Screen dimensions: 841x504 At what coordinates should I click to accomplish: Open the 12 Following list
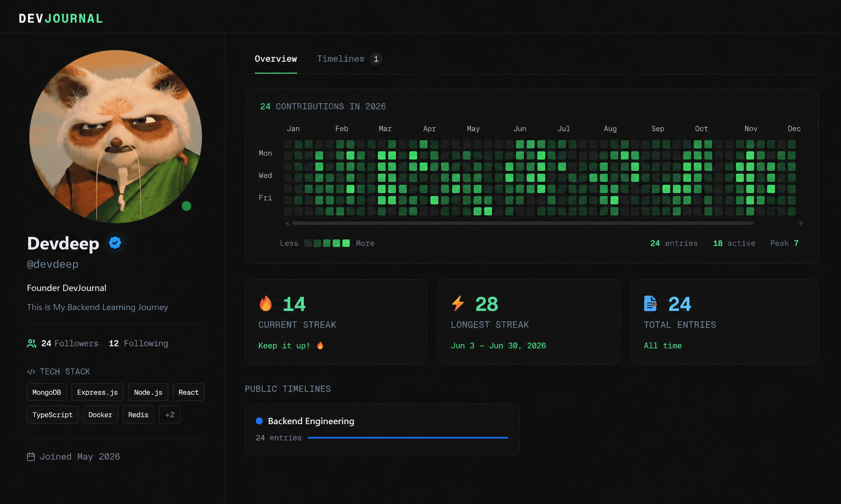pyautogui.click(x=139, y=344)
